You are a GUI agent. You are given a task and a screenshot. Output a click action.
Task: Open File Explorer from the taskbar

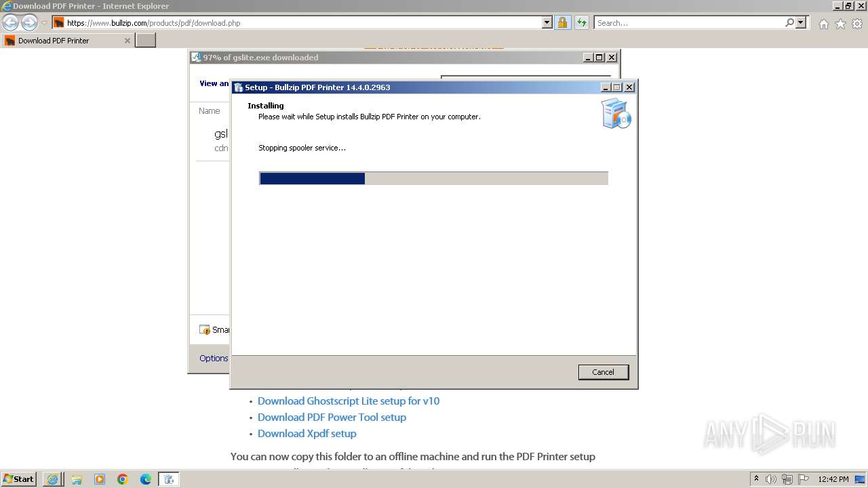(77, 479)
